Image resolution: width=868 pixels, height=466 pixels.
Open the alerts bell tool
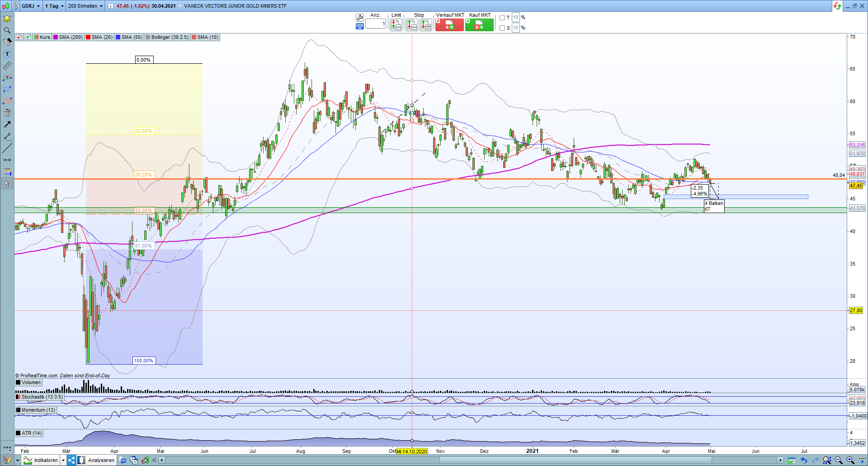click(7, 19)
